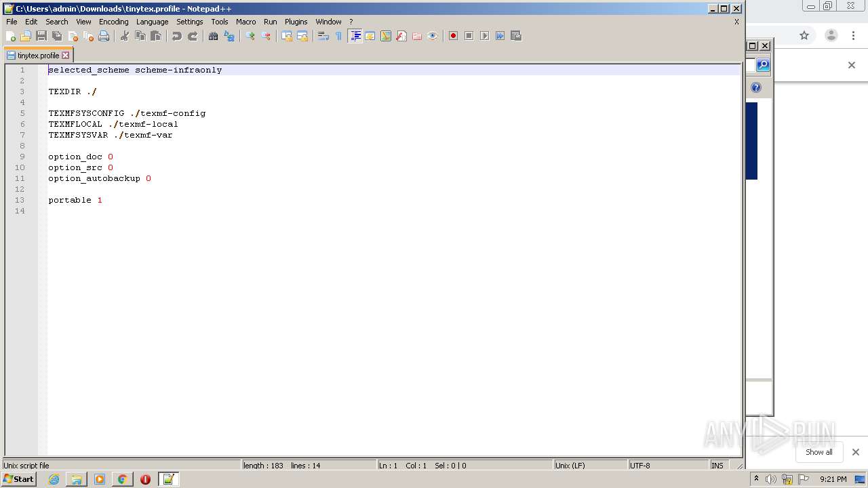Close the tinytex.profile tab with its red X
The width and height of the screenshot is (868, 488).
[66, 56]
